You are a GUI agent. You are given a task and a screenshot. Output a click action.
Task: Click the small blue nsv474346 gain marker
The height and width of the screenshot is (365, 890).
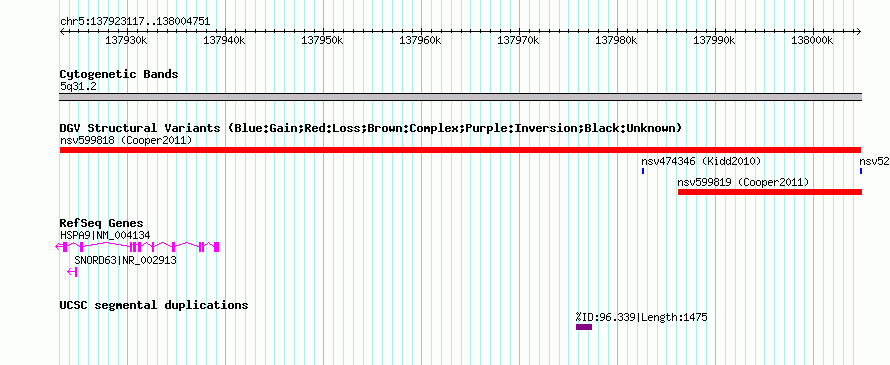(x=643, y=171)
